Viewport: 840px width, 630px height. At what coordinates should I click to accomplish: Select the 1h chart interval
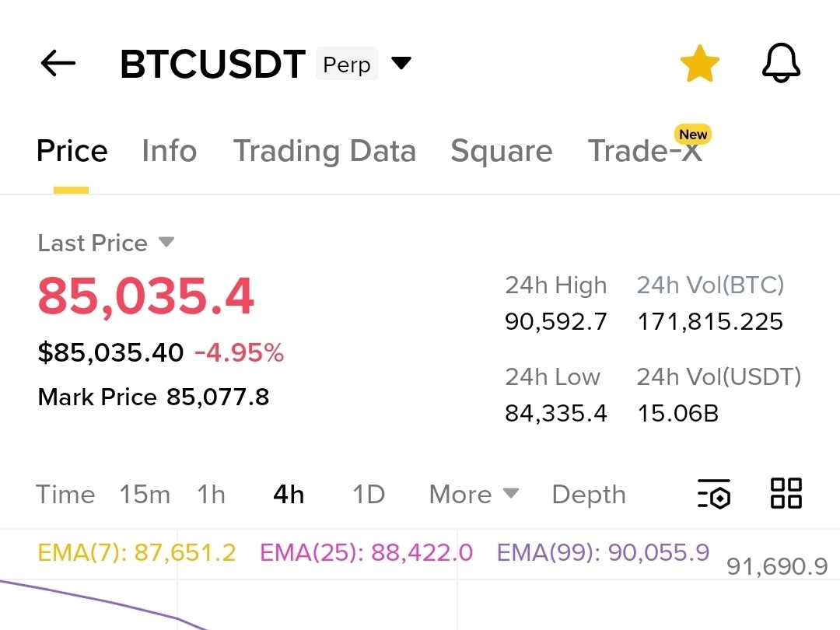point(211,494)
